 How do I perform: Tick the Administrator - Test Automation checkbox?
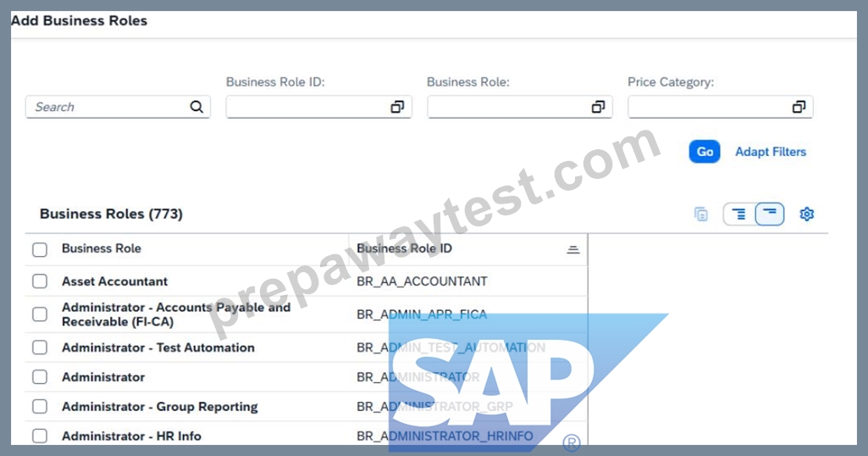pyautogui.click(x=40, y=348)
